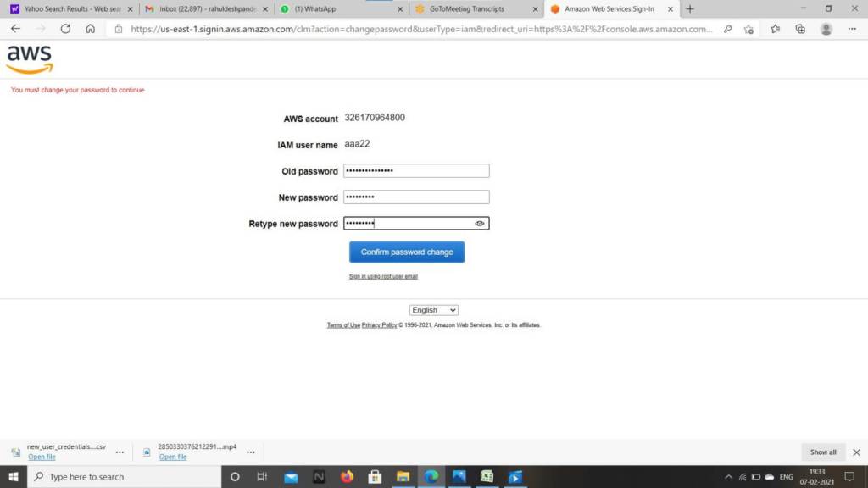Open the English language dropdown
Screen dimensions: 868x488
[x=433, y=310]
